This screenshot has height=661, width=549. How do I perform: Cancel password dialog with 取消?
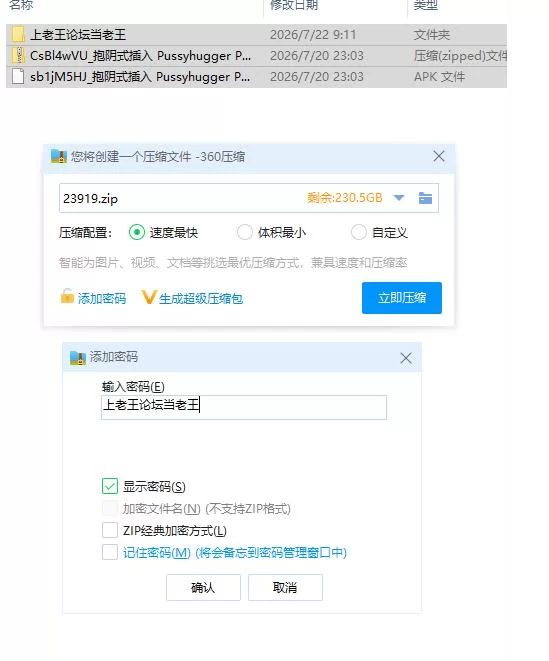(x=285, y=587)
